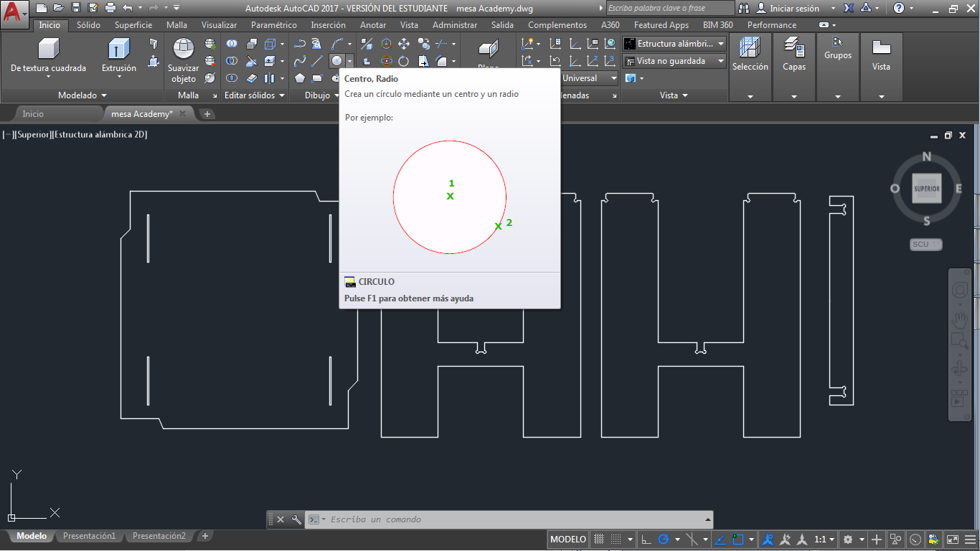Click Iniciar sesión to sign in
The image size is (980, 551).
point(794,8)
